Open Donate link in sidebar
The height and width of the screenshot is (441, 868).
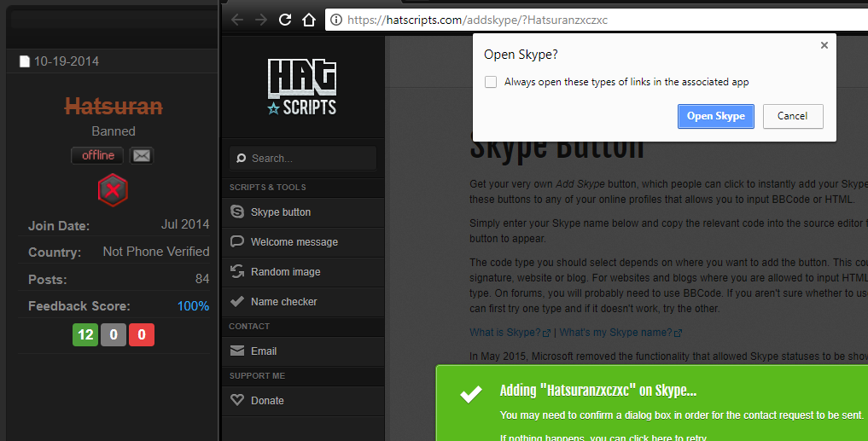pyautogui.click(x=303, y=401)
